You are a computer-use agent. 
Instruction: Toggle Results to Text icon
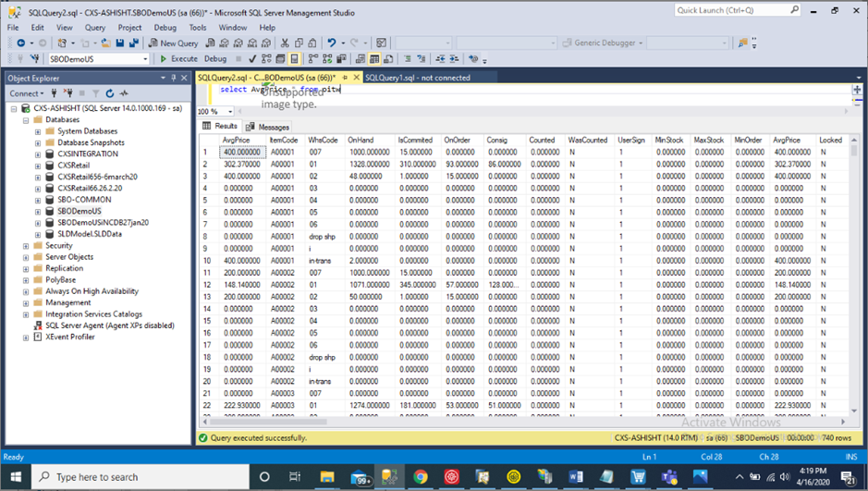coord(361,58)
